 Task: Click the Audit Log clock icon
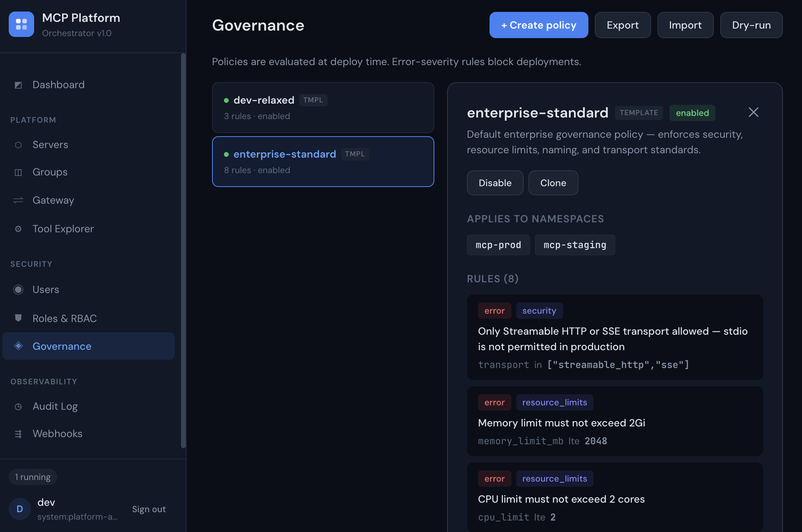pyautogui.click(x=18, y=407)
